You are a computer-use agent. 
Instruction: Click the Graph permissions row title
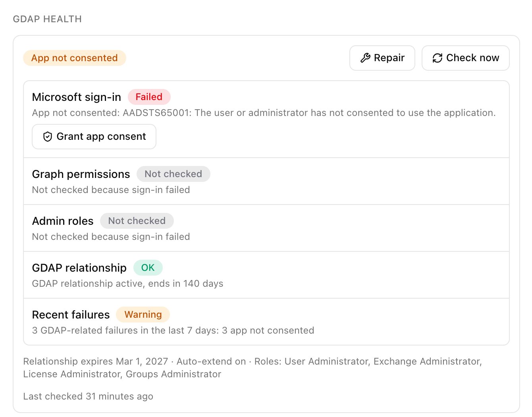pos(81,174)
